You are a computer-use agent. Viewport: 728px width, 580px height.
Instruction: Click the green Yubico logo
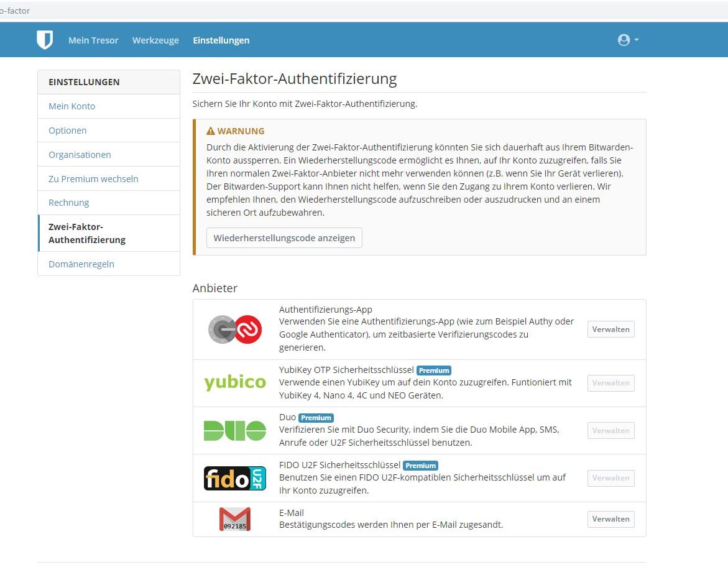click(235, 382)
